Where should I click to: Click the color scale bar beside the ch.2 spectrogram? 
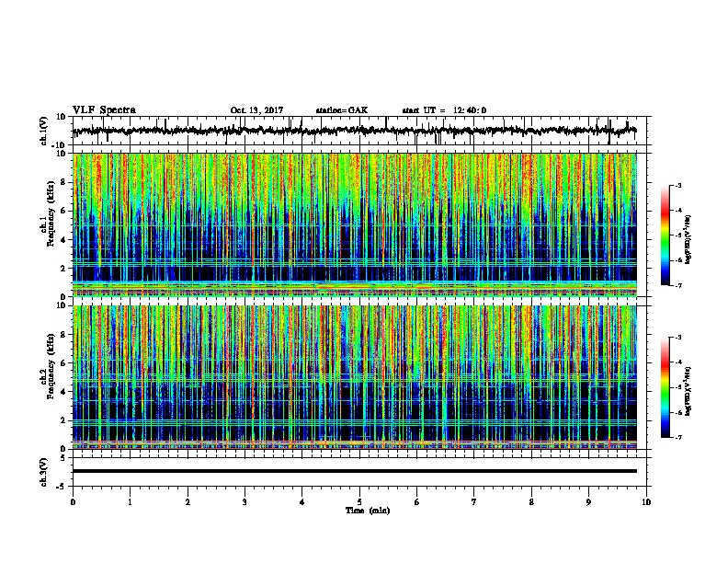[665, 387]
